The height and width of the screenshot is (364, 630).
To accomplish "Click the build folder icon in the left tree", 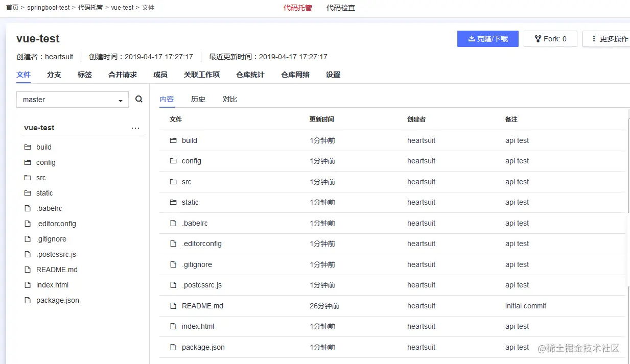I will click(28, 147).
